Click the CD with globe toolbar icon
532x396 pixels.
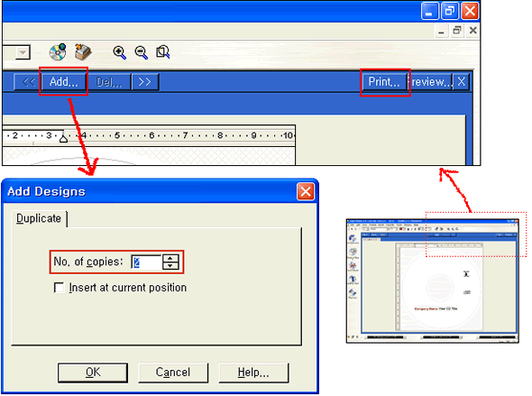pyautogui.click(x=58, y=52)
